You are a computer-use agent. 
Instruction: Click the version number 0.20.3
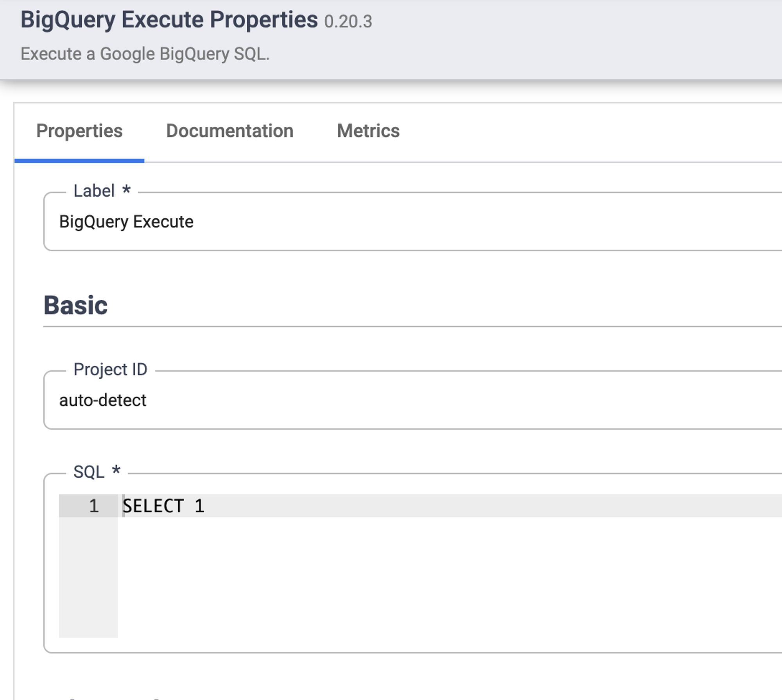pos(348,21)
